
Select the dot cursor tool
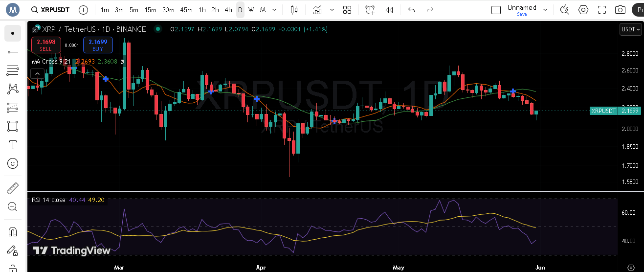click(x=13, y=33)
